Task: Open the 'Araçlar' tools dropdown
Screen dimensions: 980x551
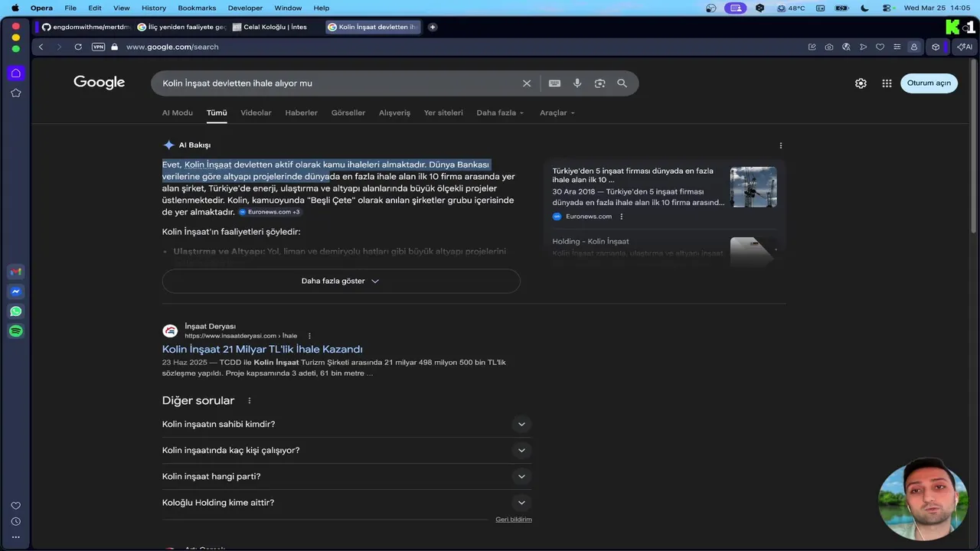Action: pyautogui.click(x=557, y=112)
